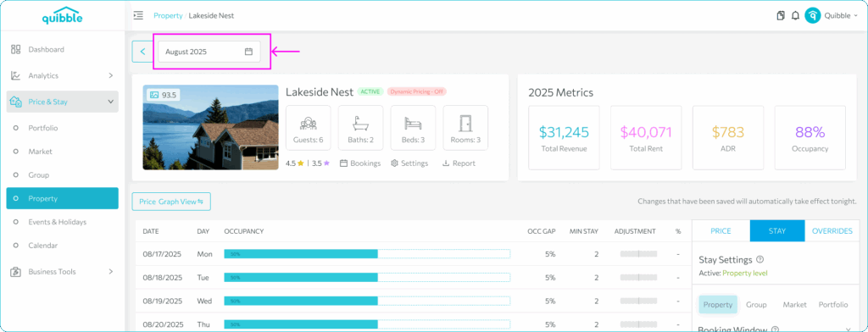
Task: Click adjustment slider for 08/18/2025
Action: click(638, 277)
